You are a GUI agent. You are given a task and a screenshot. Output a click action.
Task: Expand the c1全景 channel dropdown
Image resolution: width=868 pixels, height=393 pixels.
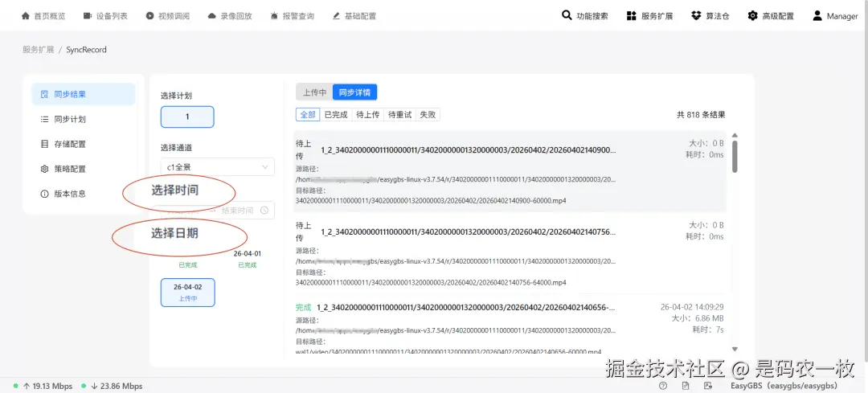pos(218,166)
